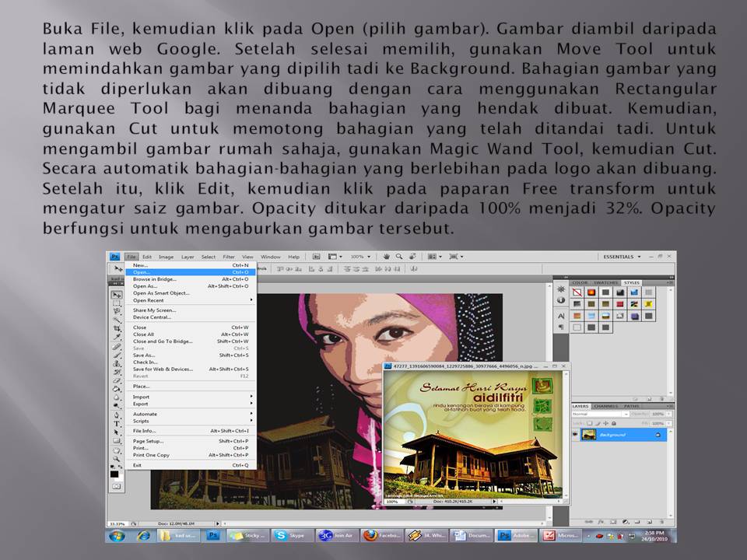Image resolution: width=747 pixels, height=560 pixels.
Task: Select the Rectangular Marquee tool
Action: (117, 303)
